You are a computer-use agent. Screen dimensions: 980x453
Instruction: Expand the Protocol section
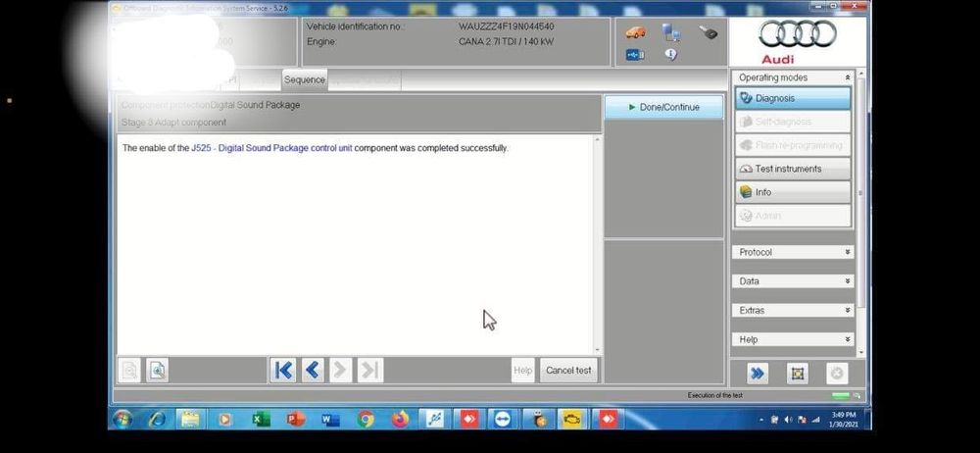pyautogui.click(x=793, y=252)
